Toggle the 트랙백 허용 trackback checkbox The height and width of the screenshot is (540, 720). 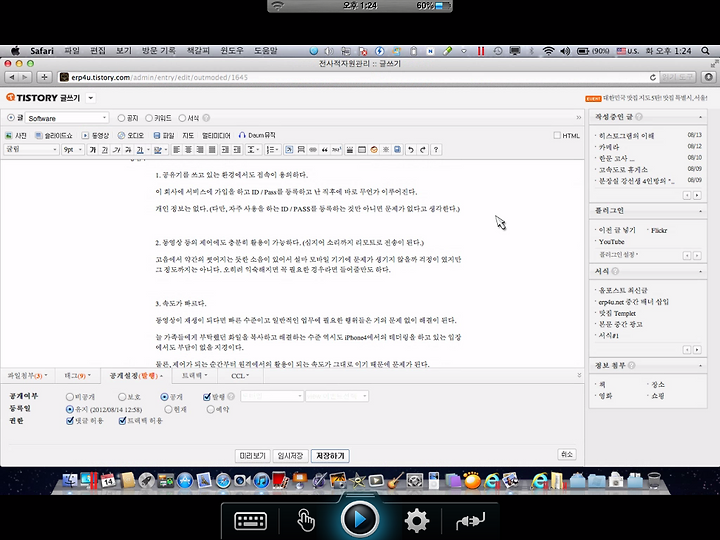coord(123,421)
